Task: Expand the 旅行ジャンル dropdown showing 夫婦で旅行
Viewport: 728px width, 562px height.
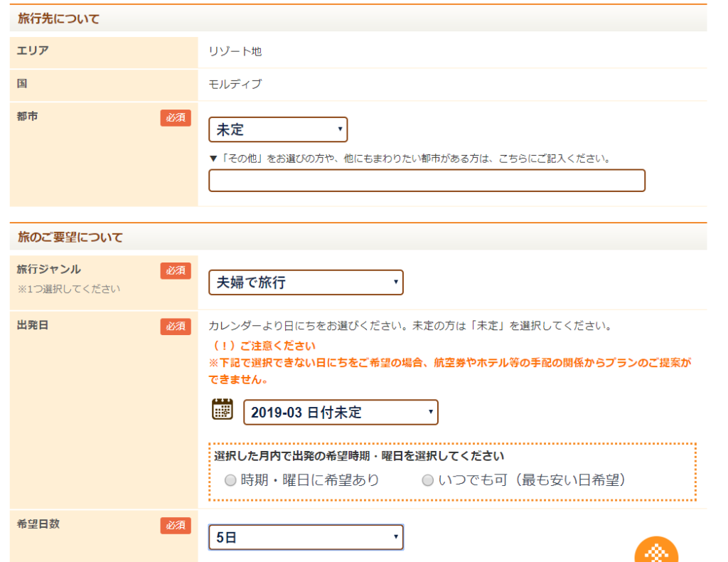Action: 306,282
